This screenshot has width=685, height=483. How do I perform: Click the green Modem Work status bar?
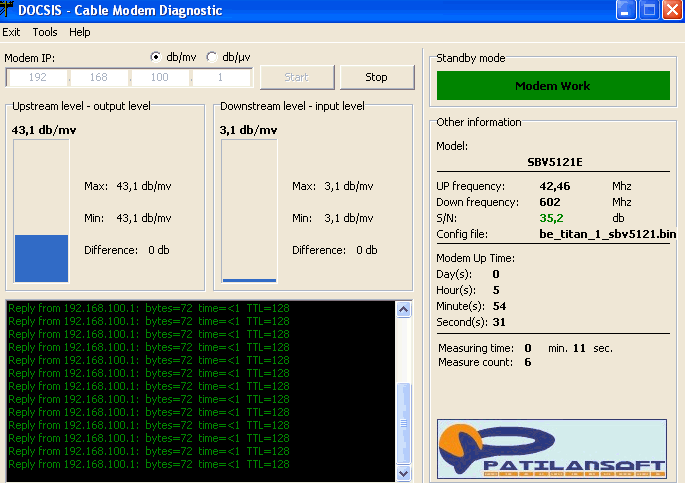coord(553,86)
